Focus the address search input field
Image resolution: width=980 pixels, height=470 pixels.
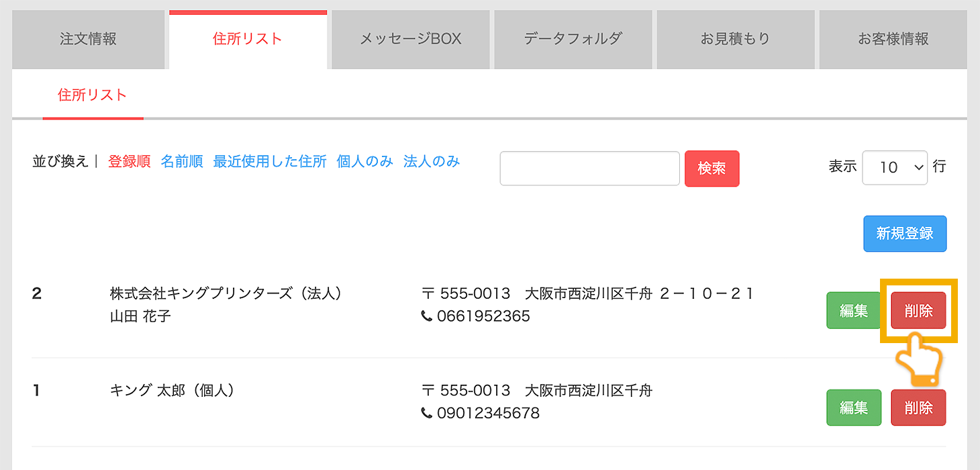589,168
